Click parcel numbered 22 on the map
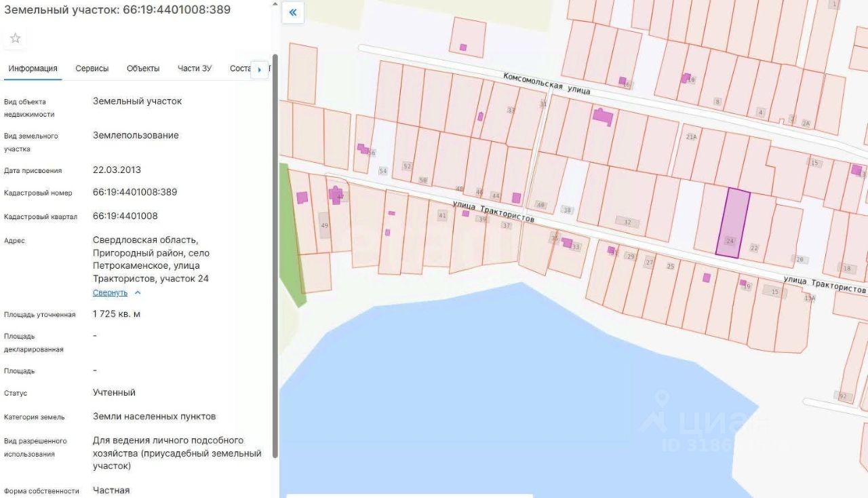Viewport: 868px width, 498px height. 754,248
